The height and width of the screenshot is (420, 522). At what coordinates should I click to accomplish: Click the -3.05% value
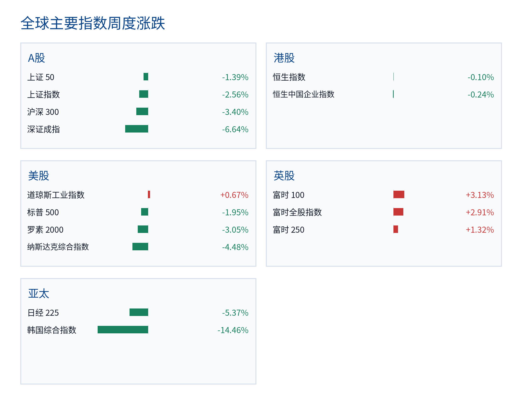tap(235, 230)
